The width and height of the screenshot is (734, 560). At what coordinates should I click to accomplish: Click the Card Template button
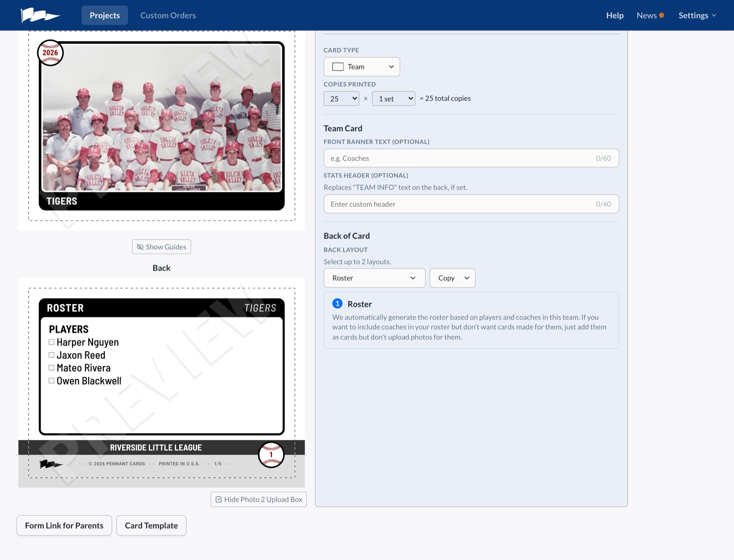(x=151, y=526)
